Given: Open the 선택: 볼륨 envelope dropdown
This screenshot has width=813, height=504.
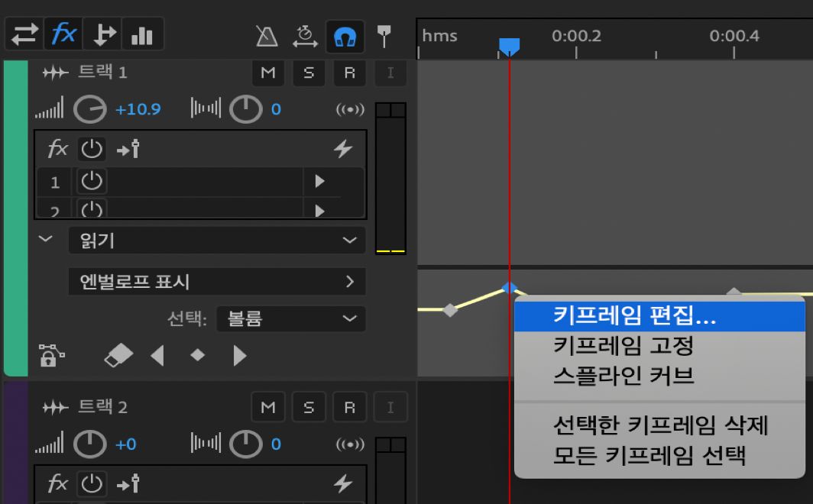Looking at the screenshot, I should click(290, 320).
